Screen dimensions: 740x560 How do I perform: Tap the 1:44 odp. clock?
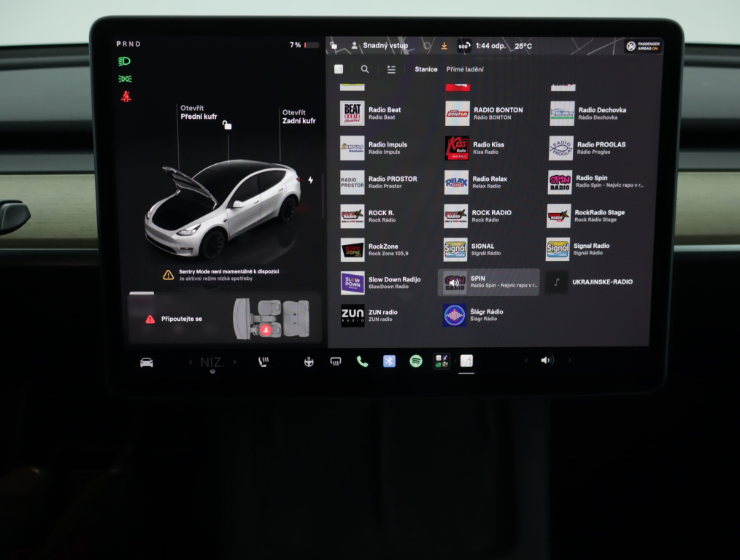pyautogui.click(x=490, y=46)
